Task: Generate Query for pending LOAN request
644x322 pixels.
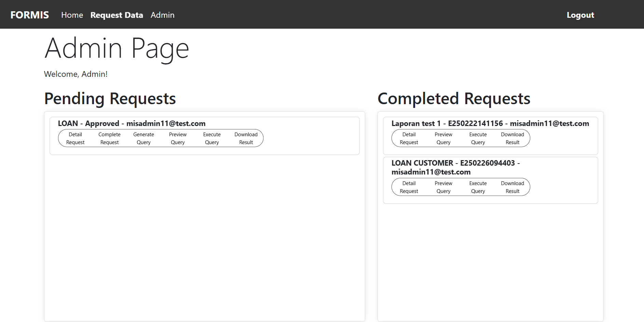Action: [143, 138]
